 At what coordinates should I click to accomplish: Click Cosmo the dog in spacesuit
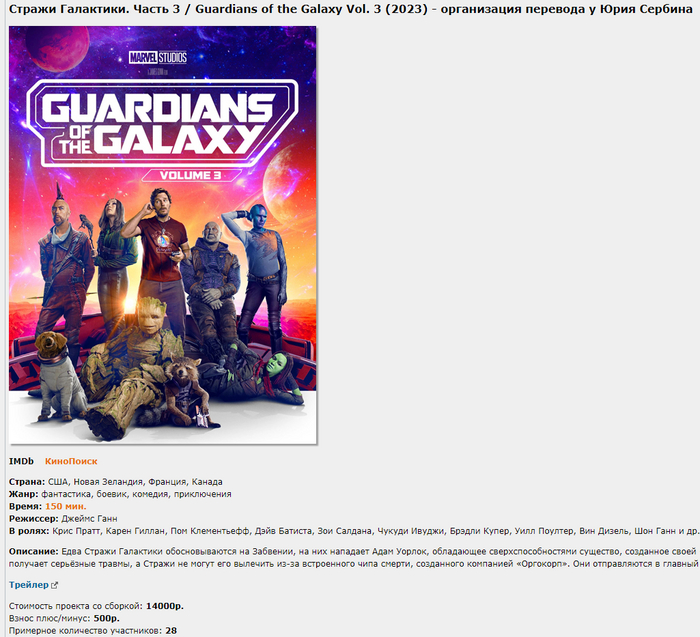(x=59, y=375)
